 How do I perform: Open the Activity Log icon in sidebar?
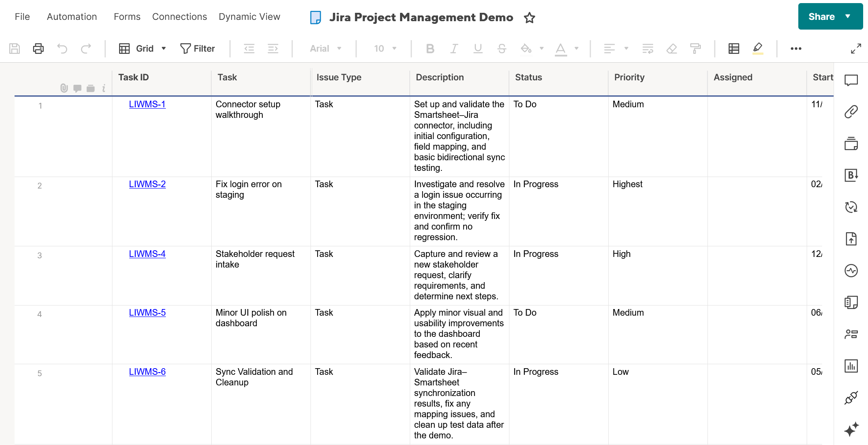coord(851,271)
